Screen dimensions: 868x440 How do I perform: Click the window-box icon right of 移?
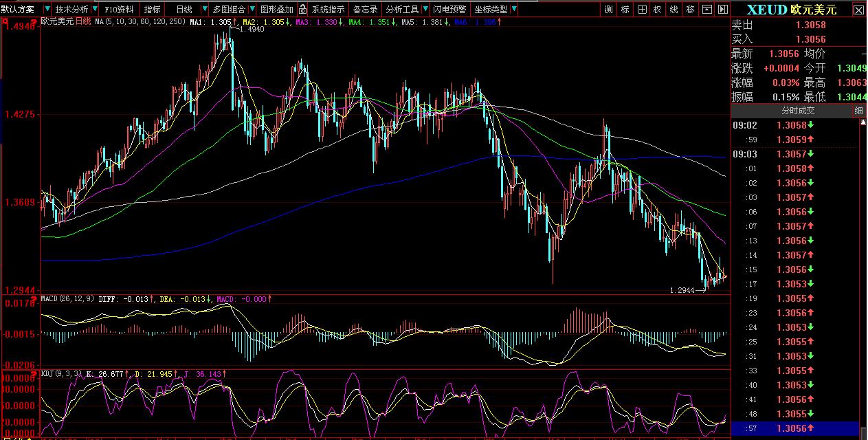coord(706,9)
